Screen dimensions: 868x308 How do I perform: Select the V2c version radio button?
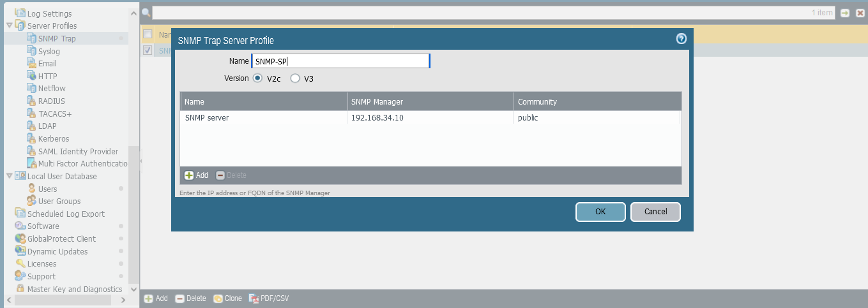[x=257, y=78]
